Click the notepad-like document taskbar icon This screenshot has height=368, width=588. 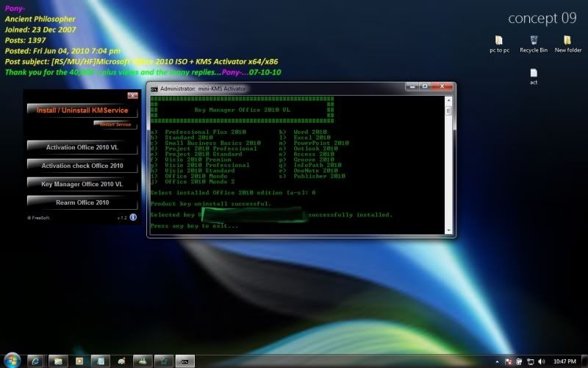coord(100,361)
